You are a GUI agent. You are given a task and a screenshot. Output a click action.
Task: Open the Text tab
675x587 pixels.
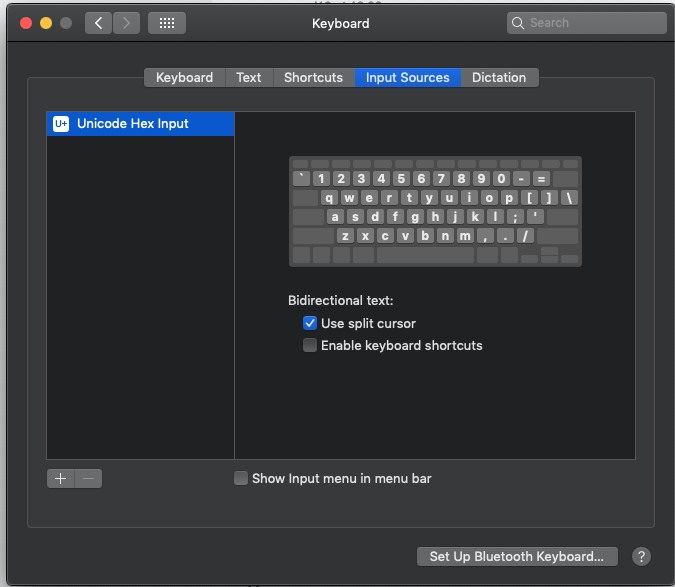pos(249,77)
